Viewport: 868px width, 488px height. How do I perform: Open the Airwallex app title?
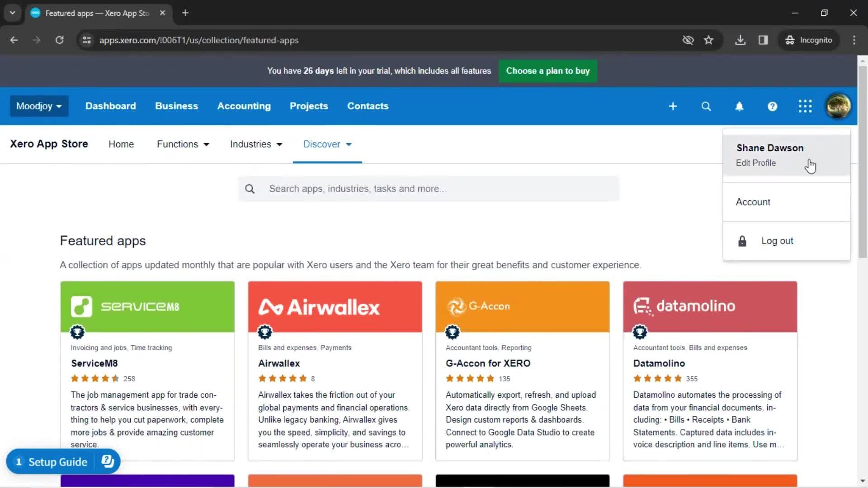pyautogui.click(x=279, y=363)
